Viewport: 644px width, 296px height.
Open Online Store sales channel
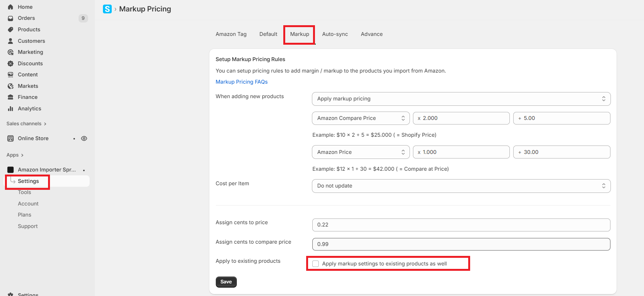pos(33,138)
